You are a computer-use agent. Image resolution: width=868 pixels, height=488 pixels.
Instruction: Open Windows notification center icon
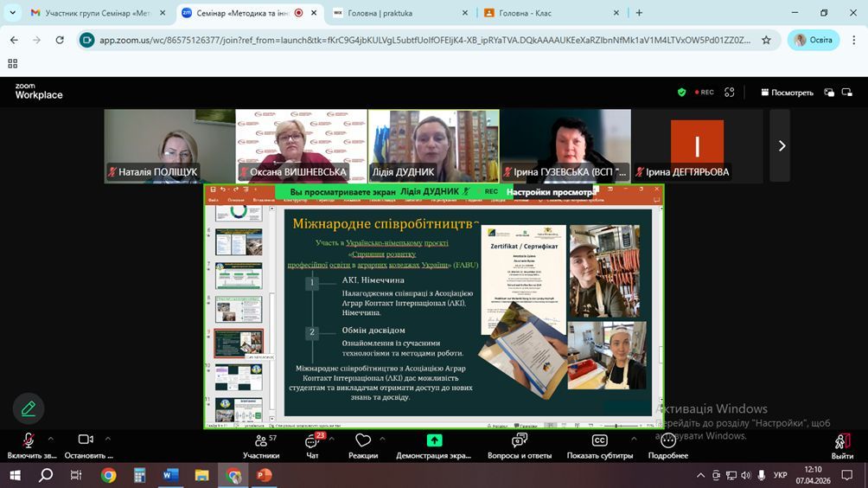(x=847, y=475)
